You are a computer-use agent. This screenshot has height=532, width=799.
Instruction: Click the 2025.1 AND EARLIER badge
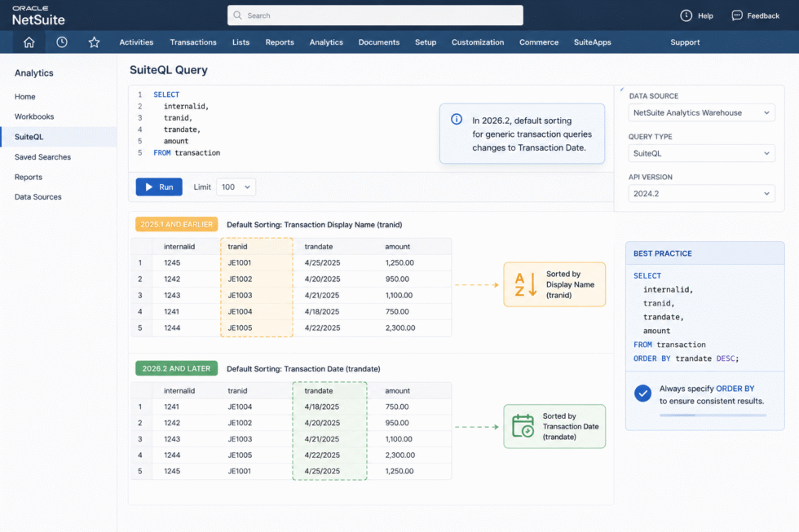tap(176, 225)
